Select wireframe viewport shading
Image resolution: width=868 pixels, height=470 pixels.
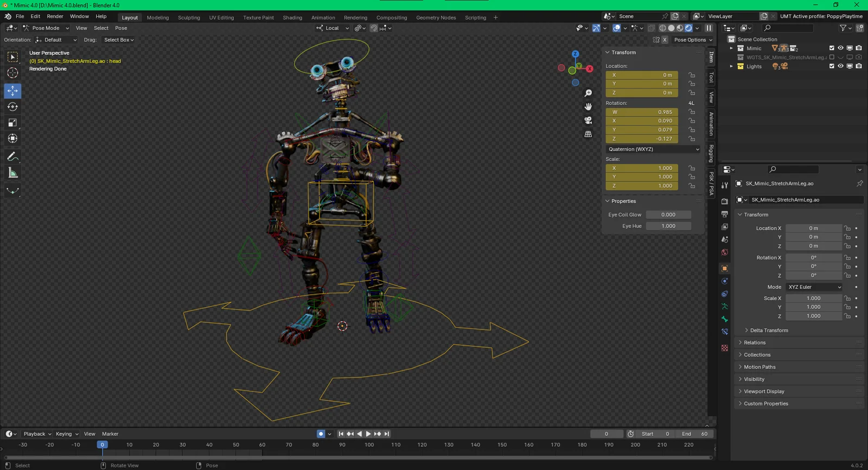(x=662, y=28)
